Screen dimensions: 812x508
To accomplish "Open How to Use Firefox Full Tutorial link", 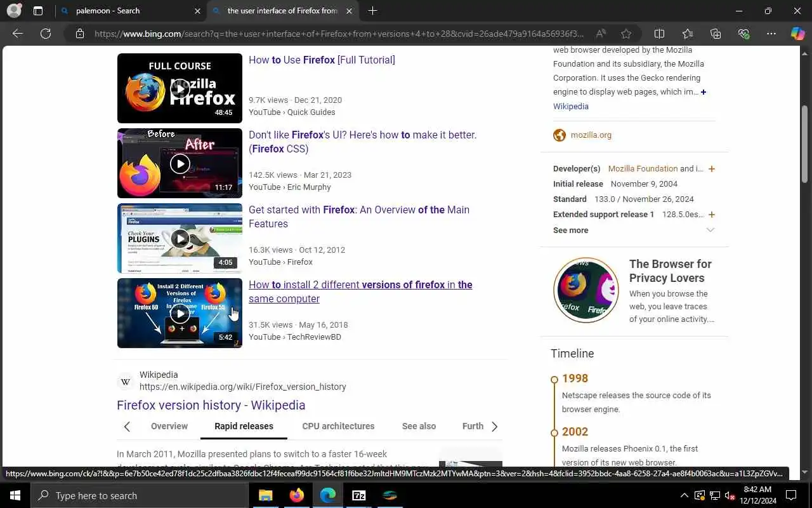I will [x=322, y=60].
